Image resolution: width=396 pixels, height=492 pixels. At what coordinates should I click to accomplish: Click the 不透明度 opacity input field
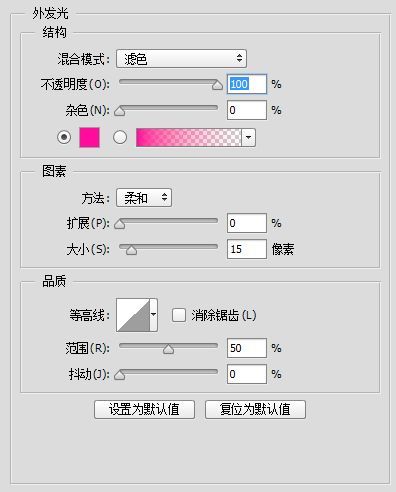[247, 84]
